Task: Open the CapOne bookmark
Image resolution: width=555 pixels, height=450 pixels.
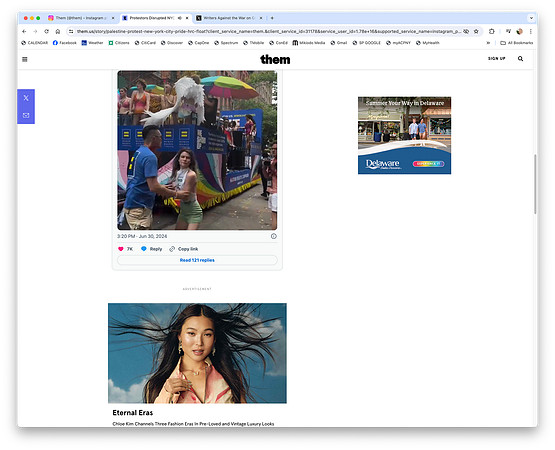Action: click(x=199, y=43)
